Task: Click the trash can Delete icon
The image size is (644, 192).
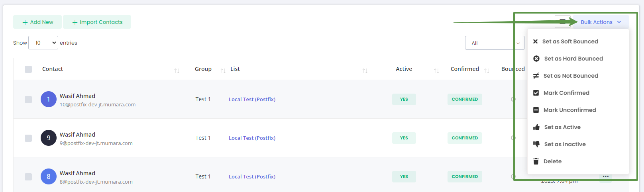Action: [536, 161]
